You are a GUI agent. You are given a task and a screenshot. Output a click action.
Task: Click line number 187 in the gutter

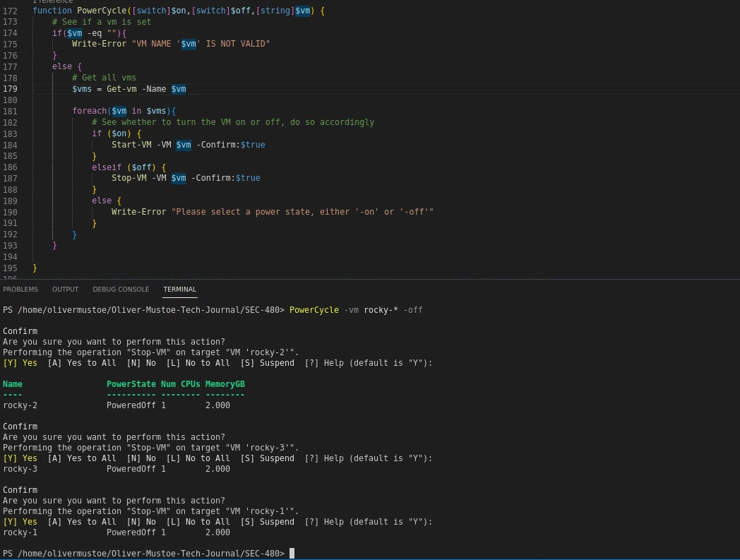click(10, 178)
